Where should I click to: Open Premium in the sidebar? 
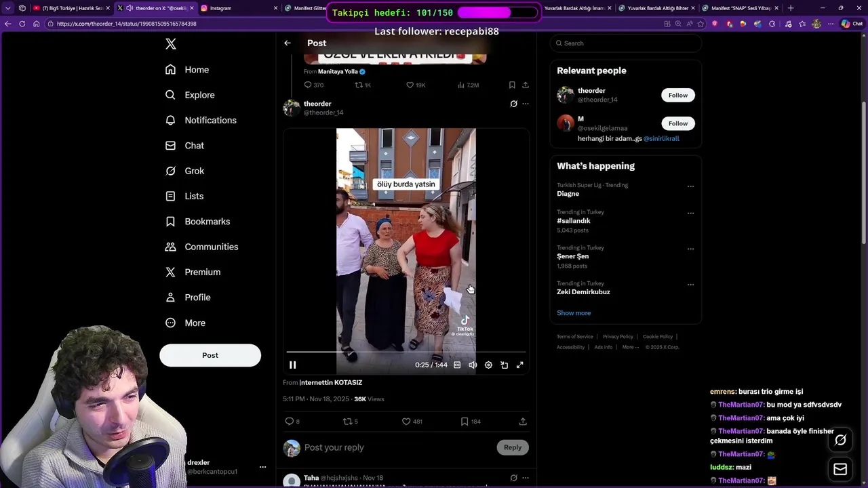[193, 272]
